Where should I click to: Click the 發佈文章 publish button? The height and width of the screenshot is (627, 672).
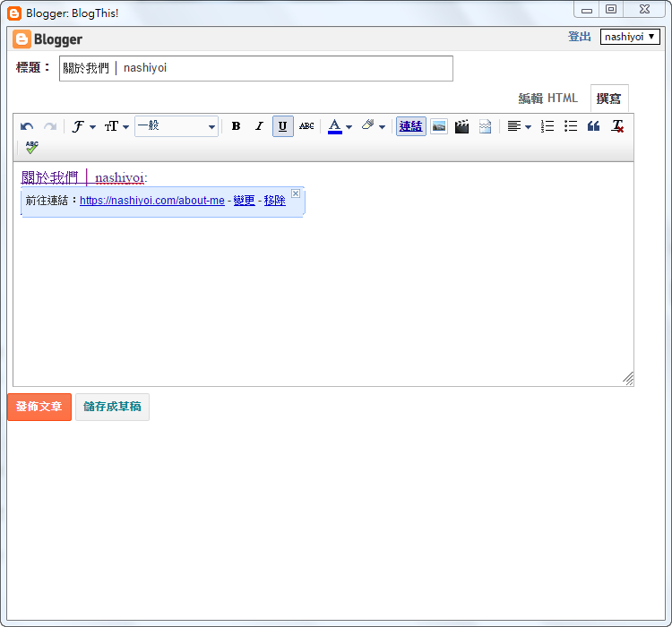click(39, 407)
